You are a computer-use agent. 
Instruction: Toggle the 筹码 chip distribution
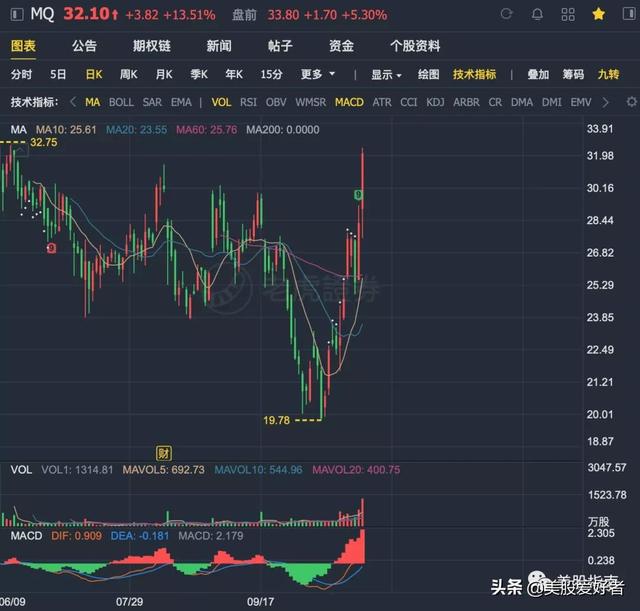[573, 74]
